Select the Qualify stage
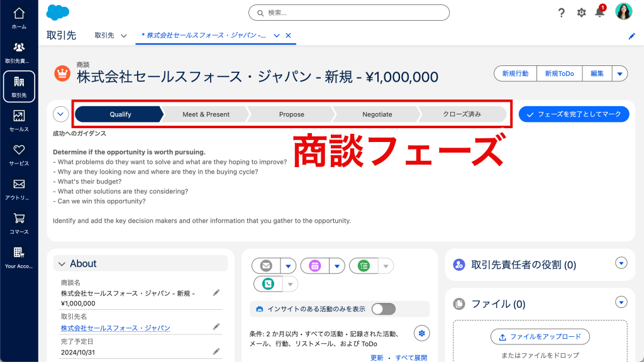 120,114
